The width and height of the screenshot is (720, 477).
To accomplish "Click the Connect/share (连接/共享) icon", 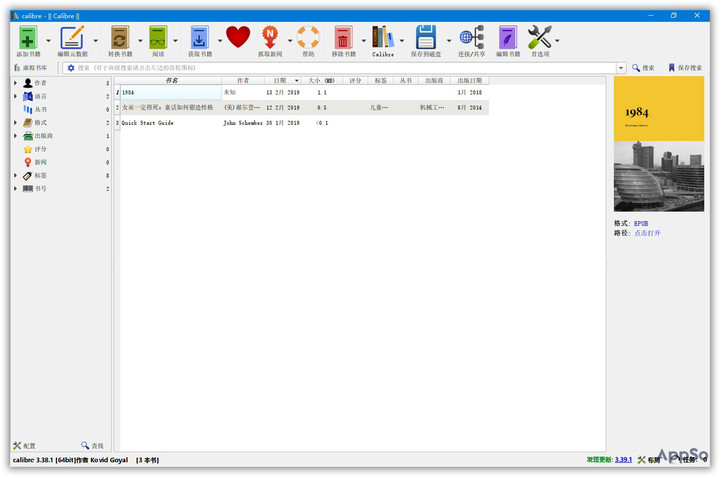I will pos(472,37).
